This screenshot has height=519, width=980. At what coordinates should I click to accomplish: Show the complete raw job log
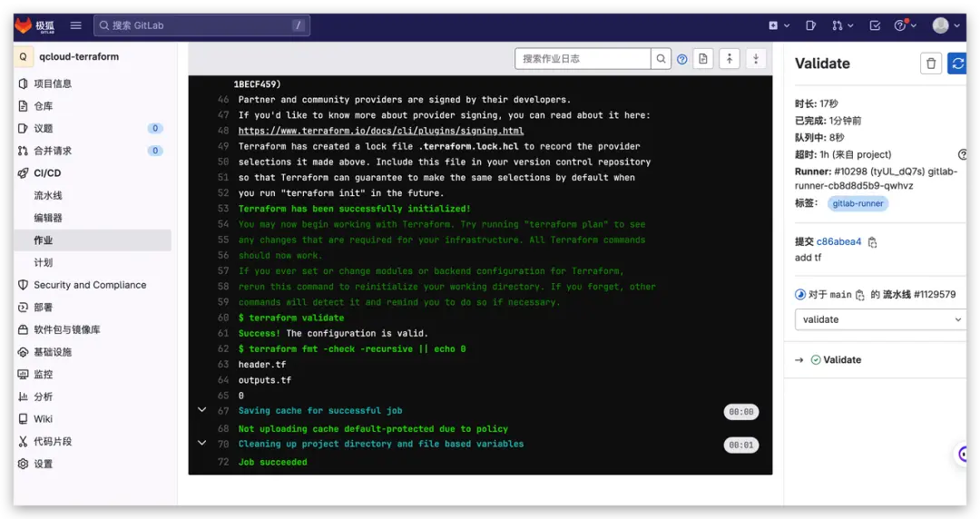tap(703, 59)
